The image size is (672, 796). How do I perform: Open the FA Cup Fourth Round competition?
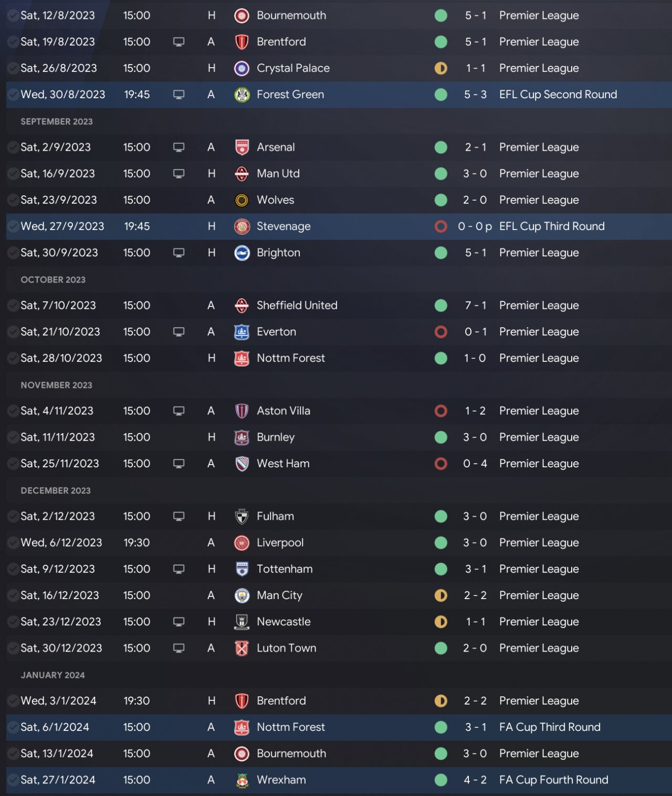tap(553, 780)
